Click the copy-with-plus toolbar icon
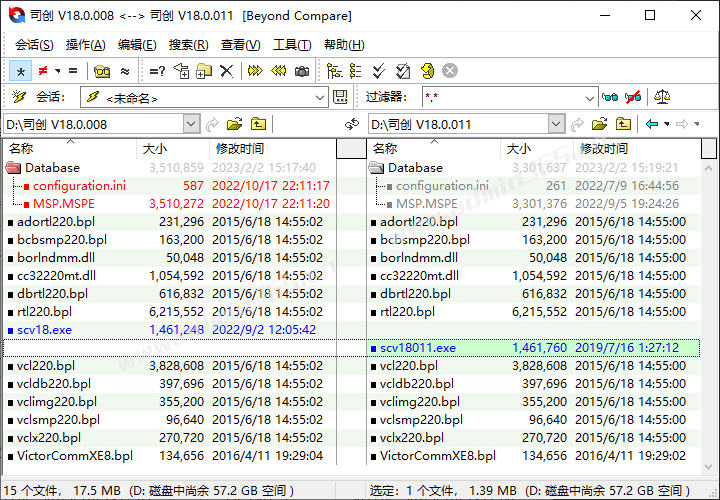Screen dimensions: 720x500 tap(181, 71)
